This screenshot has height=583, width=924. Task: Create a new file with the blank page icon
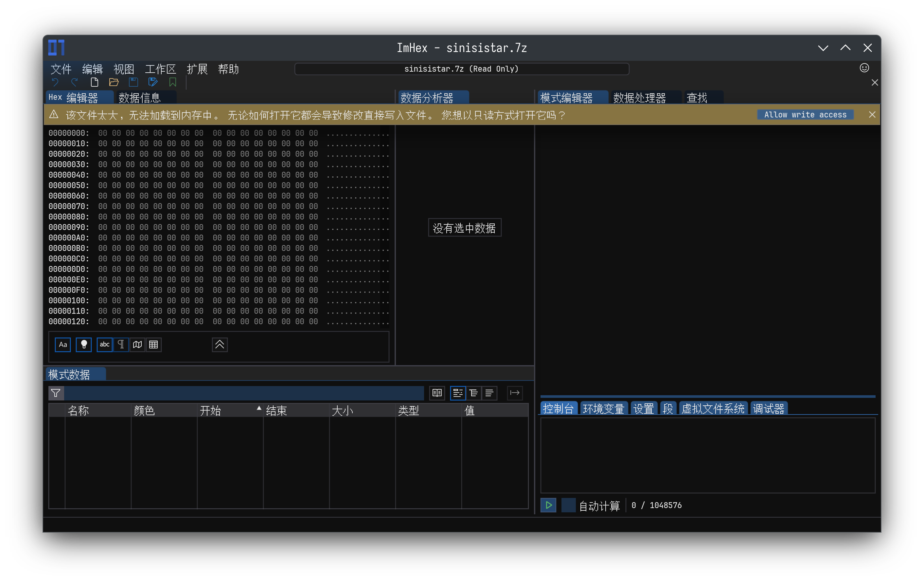pos(94,82)
